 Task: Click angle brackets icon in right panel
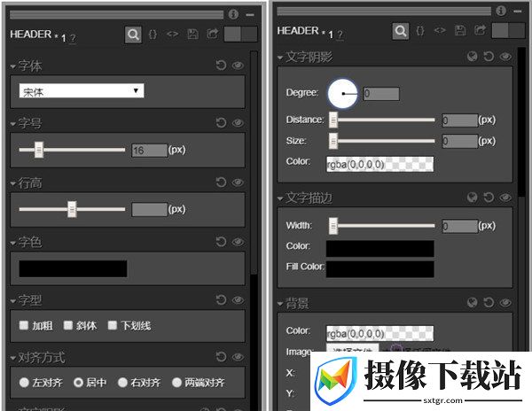440,31
